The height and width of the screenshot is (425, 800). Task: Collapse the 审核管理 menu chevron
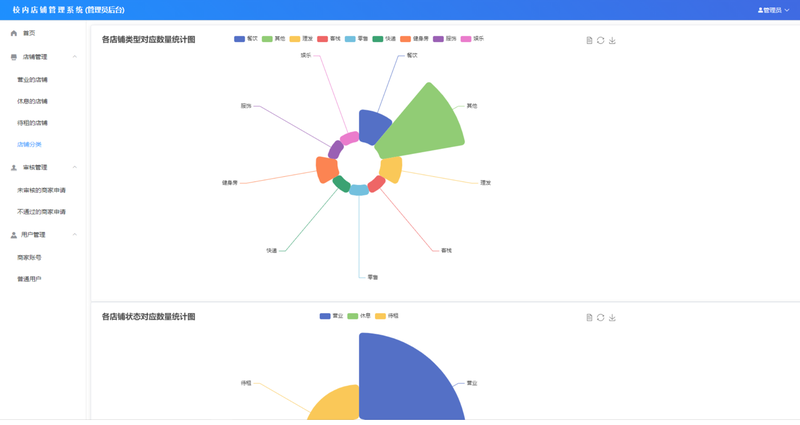(75, 167)
